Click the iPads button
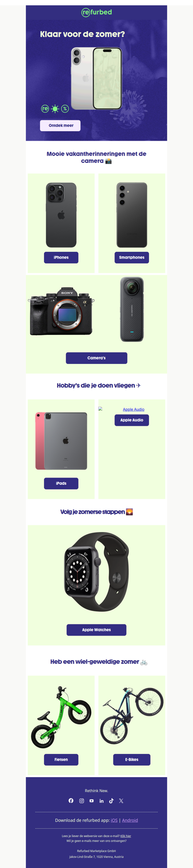The width and height of the screenshot is (193, 868). click(x=61, y=483)
